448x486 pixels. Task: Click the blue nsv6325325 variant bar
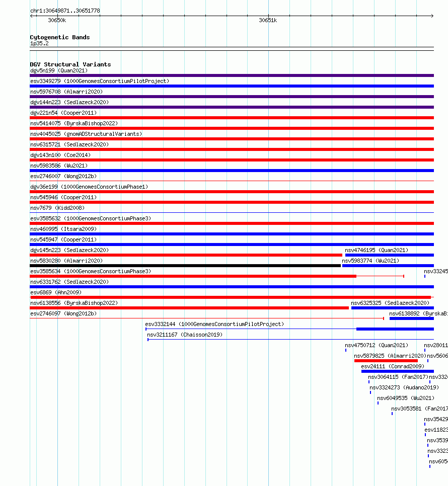tap(393, 308)
